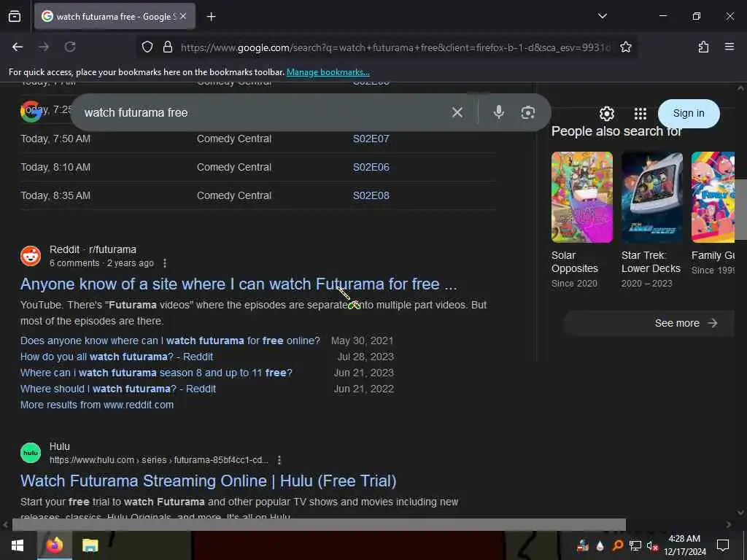Select 'Today, 8:10 AM' showtime text

pyautogui.click(x=55, y=168)
